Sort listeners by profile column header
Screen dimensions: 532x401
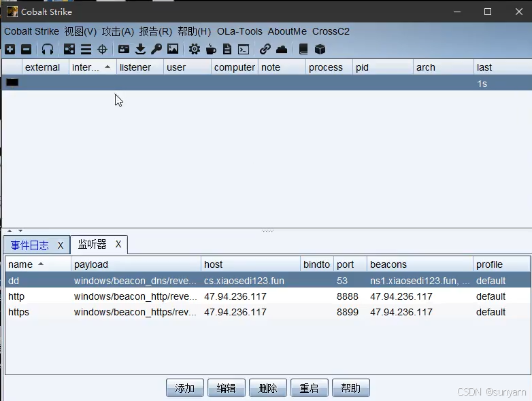tap(502, 264)
